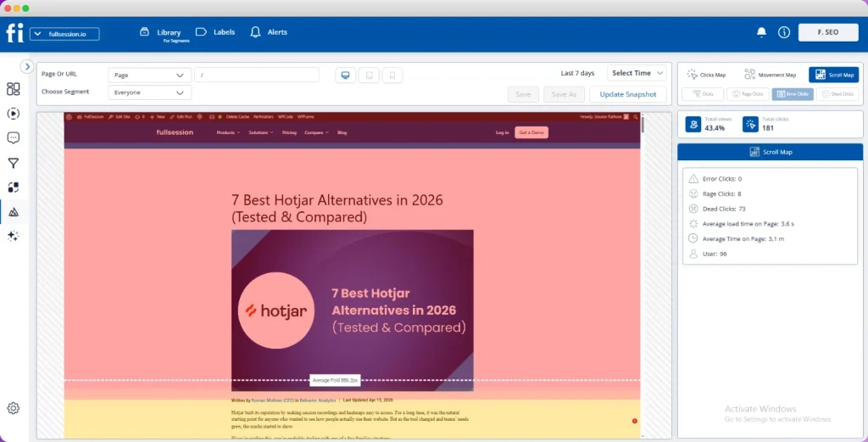Select the desktop device view
The image size is (868, 442).
(346, 76)
